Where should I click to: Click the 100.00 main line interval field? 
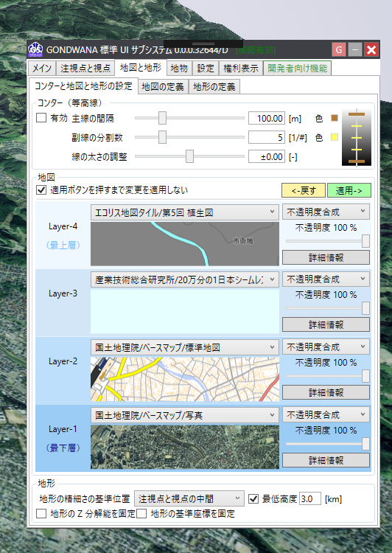[267, 118]
